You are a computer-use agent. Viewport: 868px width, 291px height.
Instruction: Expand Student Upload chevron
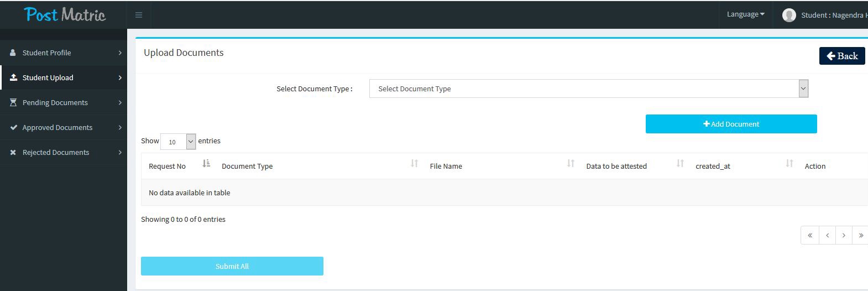[x=120, y=77]
